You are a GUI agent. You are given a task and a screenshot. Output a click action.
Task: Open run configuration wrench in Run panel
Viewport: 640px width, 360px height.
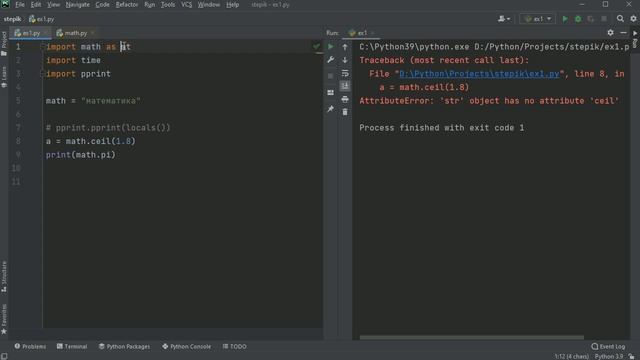[331, 60]
